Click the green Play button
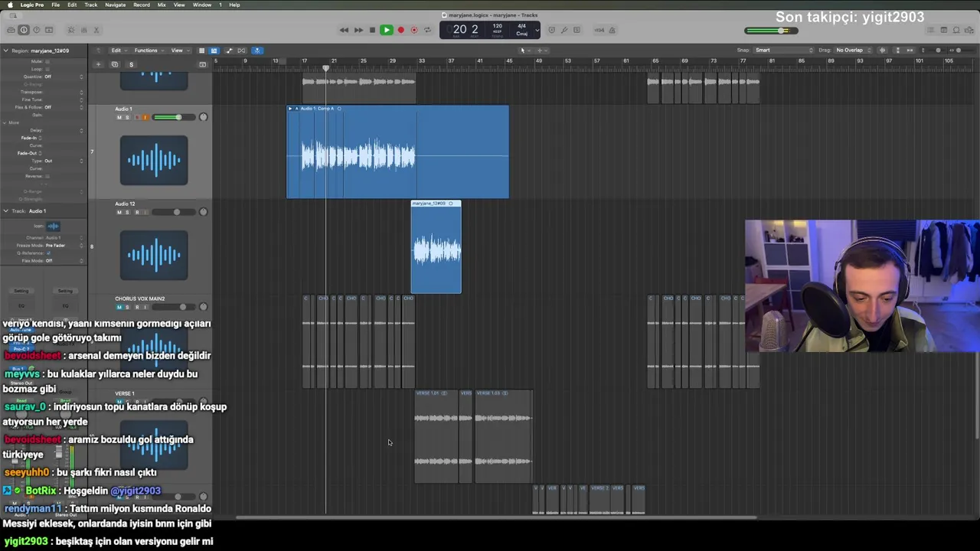 coord(386,30)
